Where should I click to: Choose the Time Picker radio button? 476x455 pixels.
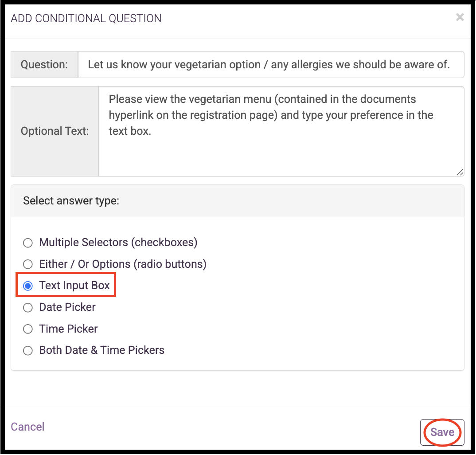point(28,329)
